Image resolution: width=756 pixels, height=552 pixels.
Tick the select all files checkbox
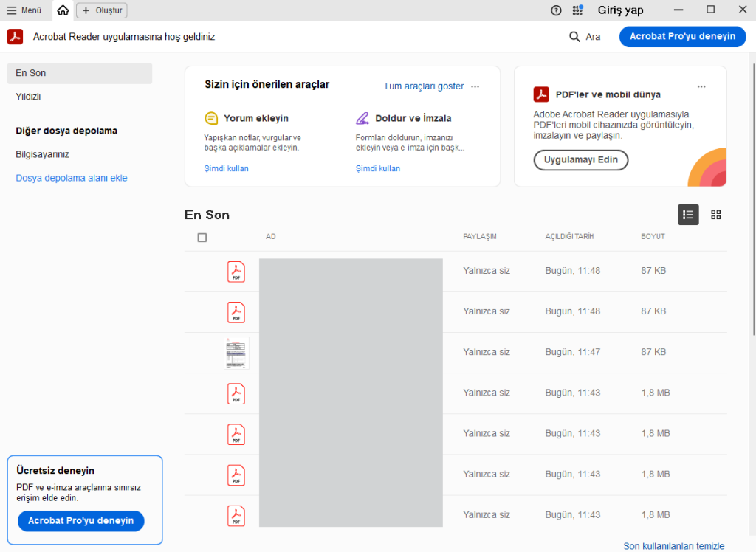(x=202, y=238)
